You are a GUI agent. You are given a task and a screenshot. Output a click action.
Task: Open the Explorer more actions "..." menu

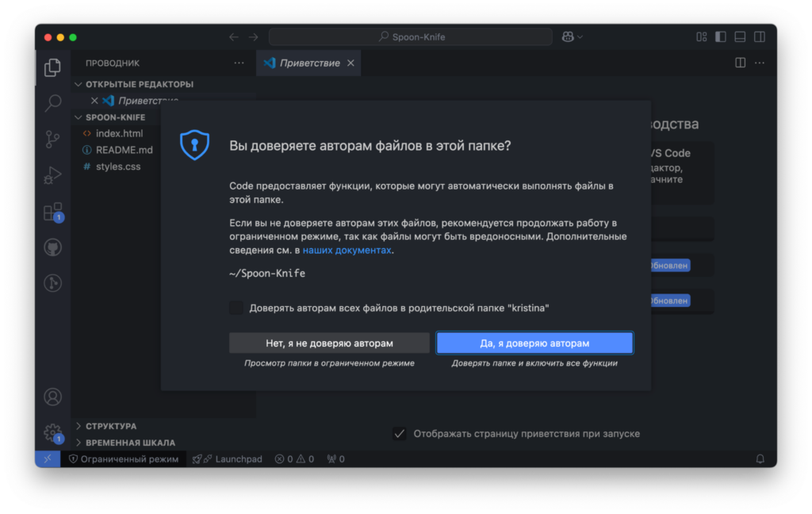(239, 62)
